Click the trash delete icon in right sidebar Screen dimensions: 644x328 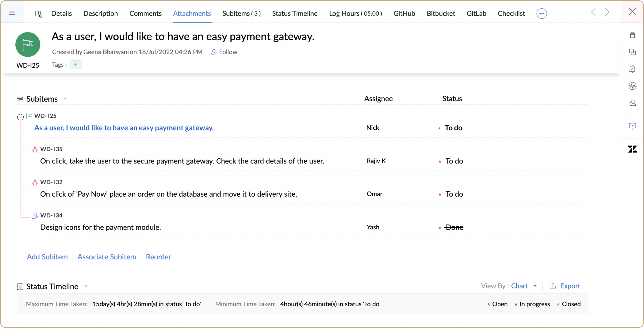(632, 35)
